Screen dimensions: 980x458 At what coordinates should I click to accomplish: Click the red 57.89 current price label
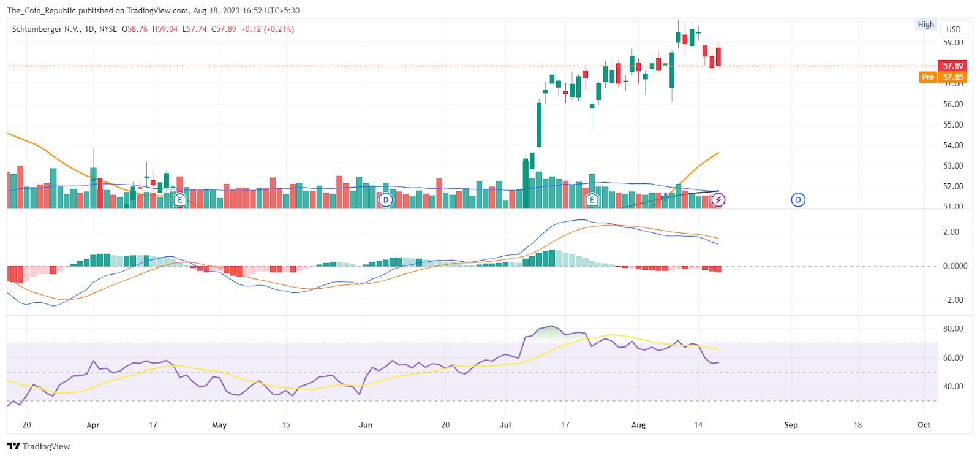[953, 66]
